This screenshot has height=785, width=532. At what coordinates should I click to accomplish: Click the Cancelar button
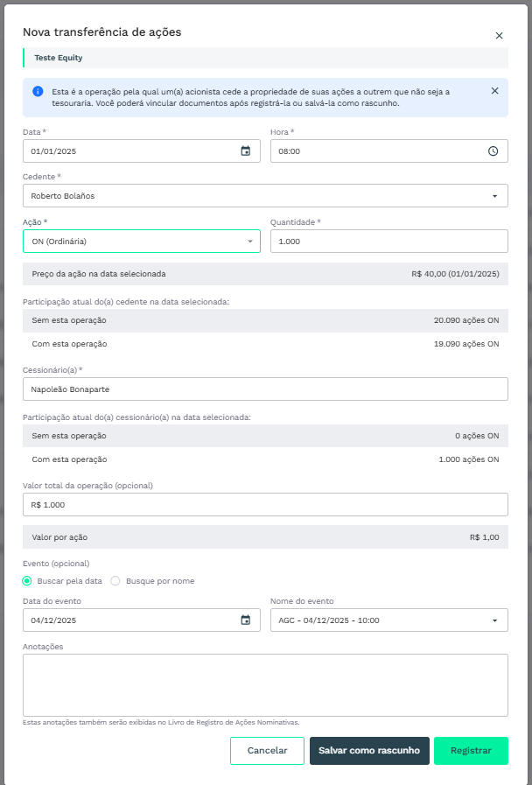click(267, 751)
